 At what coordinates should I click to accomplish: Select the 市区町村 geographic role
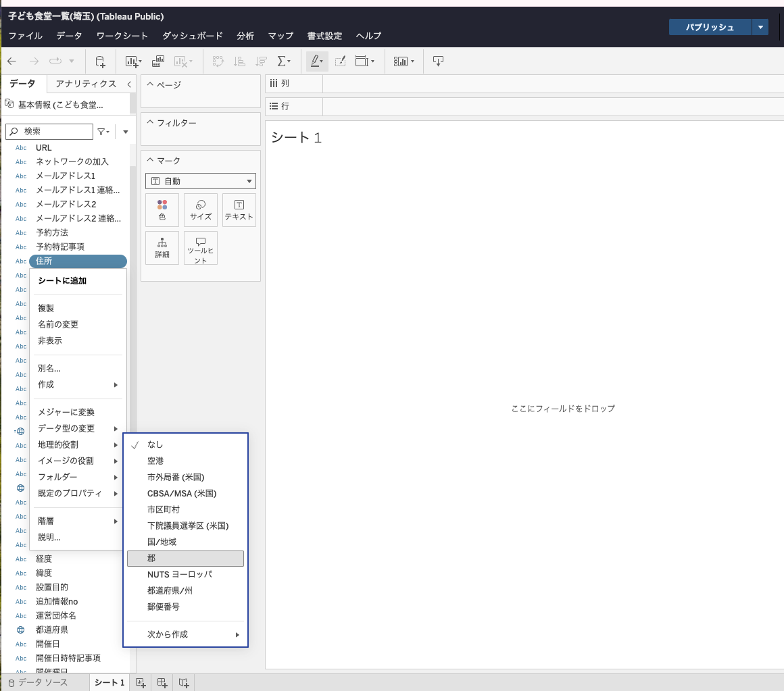click(x=185, y=509)
